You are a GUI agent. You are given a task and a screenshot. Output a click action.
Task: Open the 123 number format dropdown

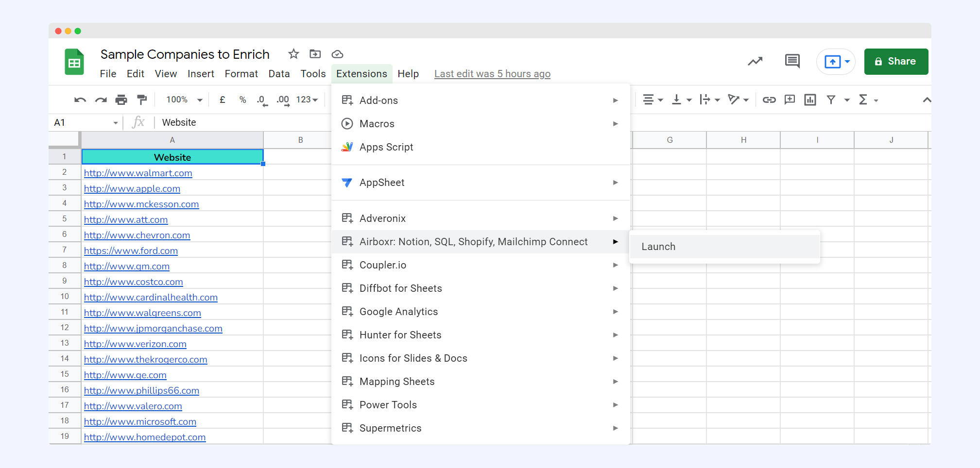pyautogui.click(x=307, y=100)
